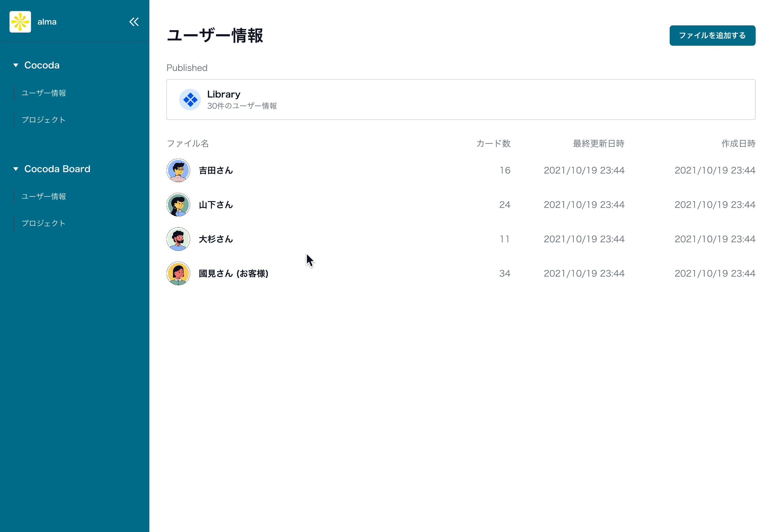This screenshot has width=771, height=532.
Task: Click 國見さん's avatar image
Action: 178,273
